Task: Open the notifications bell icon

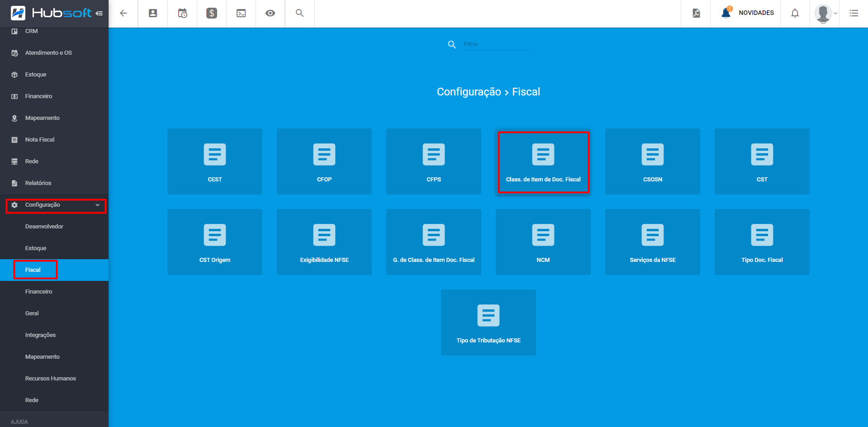Action: coord(795,13)
